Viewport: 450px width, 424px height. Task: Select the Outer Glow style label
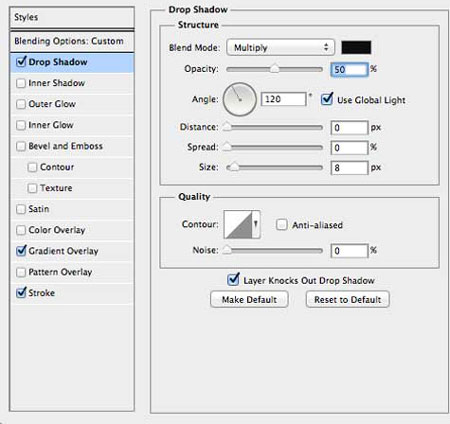click(52, 104)
